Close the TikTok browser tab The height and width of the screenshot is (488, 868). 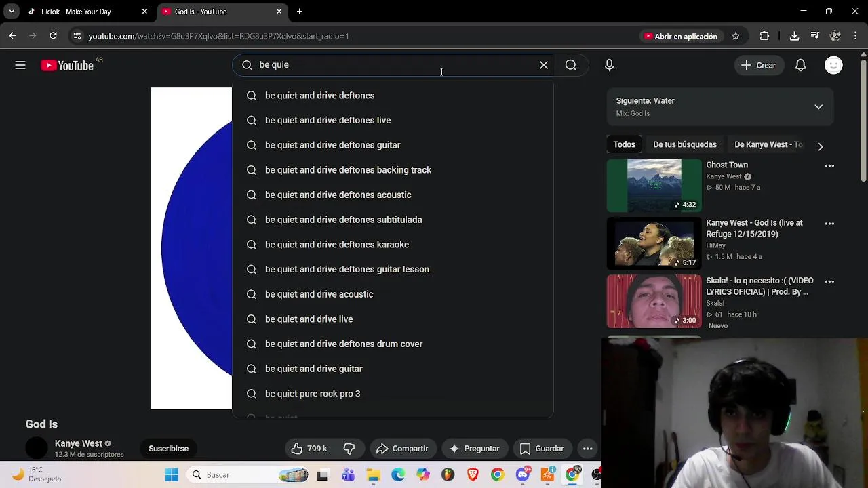click(144, 12)
